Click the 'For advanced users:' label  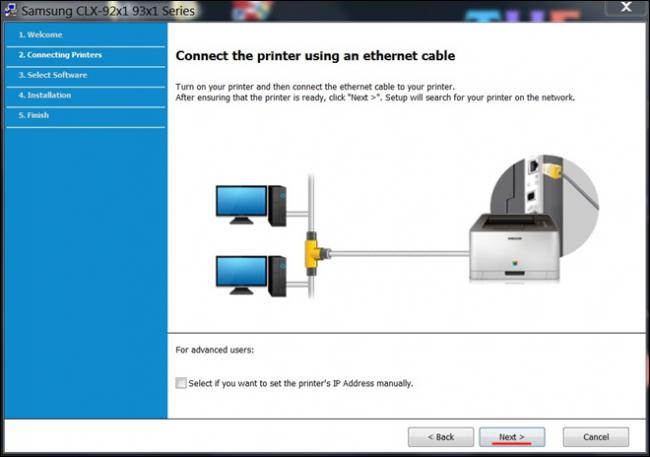pyautogui.click(x=214, y=350)
